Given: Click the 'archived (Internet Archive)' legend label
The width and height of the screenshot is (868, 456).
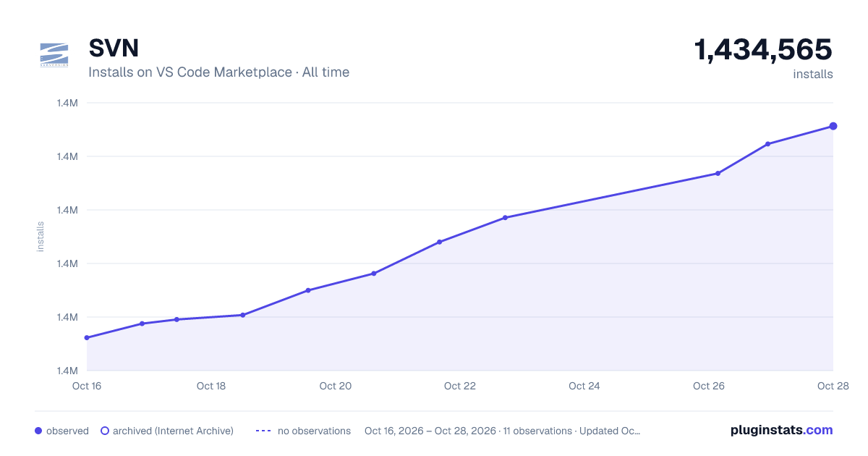Looking at the screenshot, I should pyautogui.click(x=173, y=431).
